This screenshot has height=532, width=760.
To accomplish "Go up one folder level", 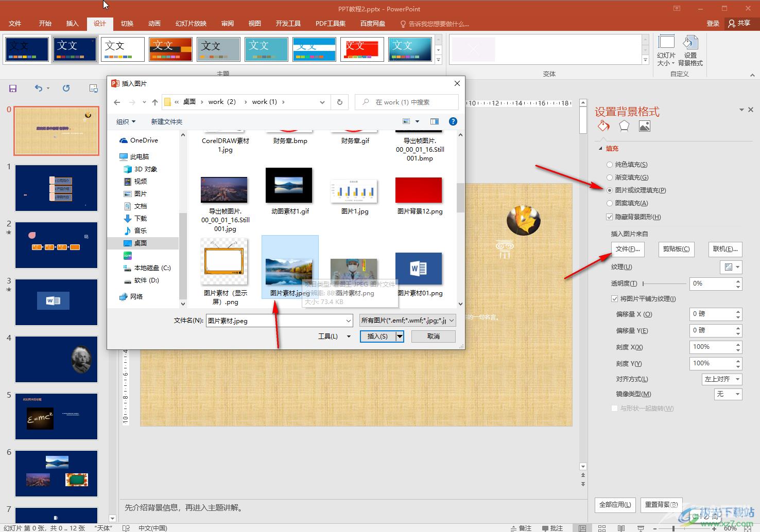I will 155,102.
